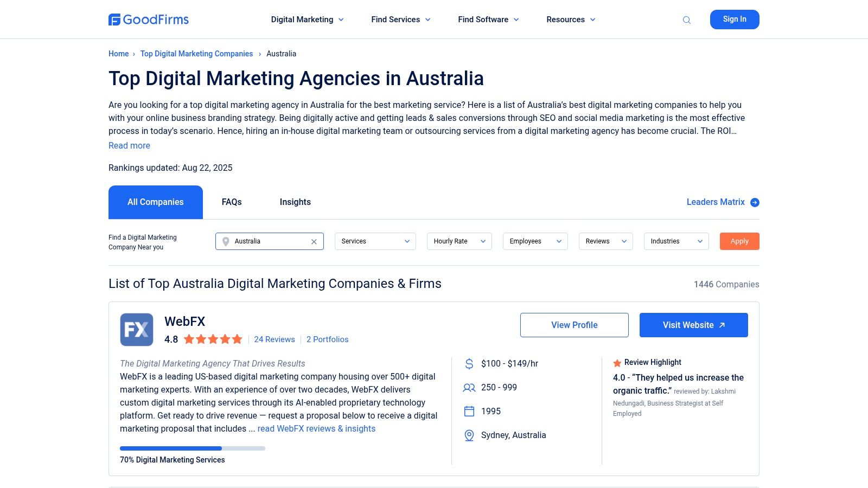Clear the Australia location with X icon
Viewport: 868px width, 488px height.
point(314,242)
